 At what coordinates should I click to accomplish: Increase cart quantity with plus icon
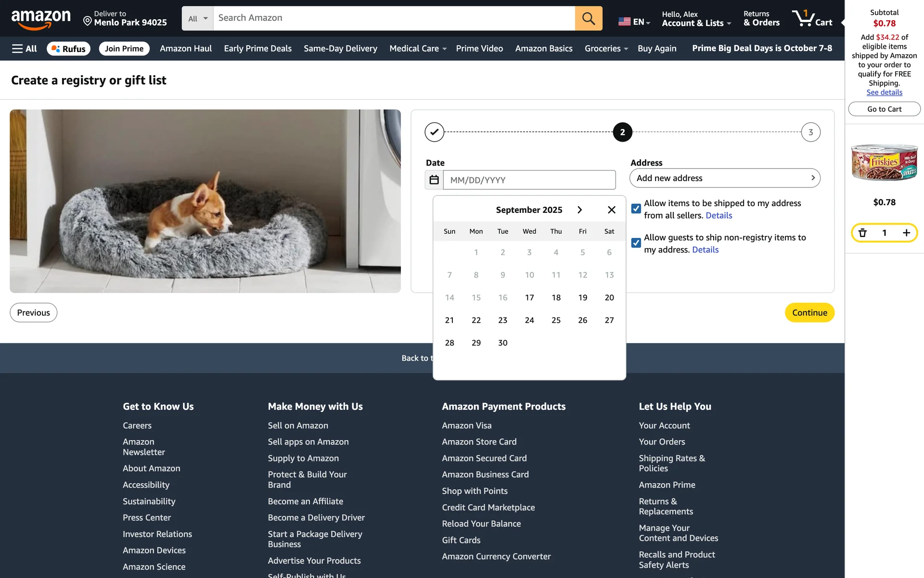[x=906, y=233]
